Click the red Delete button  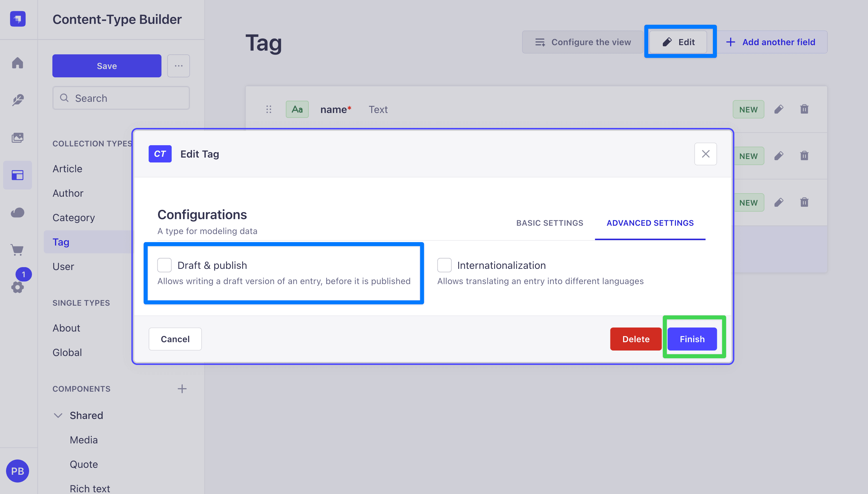coord(636,339)
